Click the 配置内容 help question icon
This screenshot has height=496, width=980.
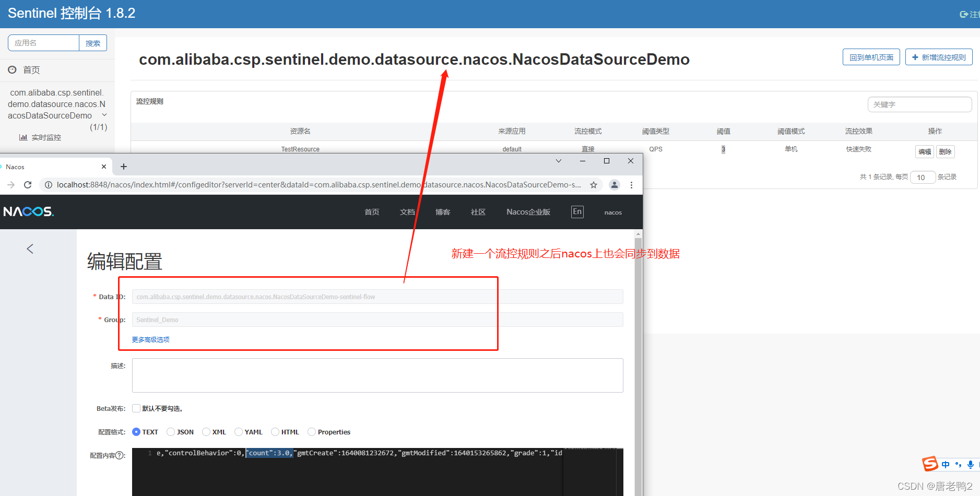120,455
